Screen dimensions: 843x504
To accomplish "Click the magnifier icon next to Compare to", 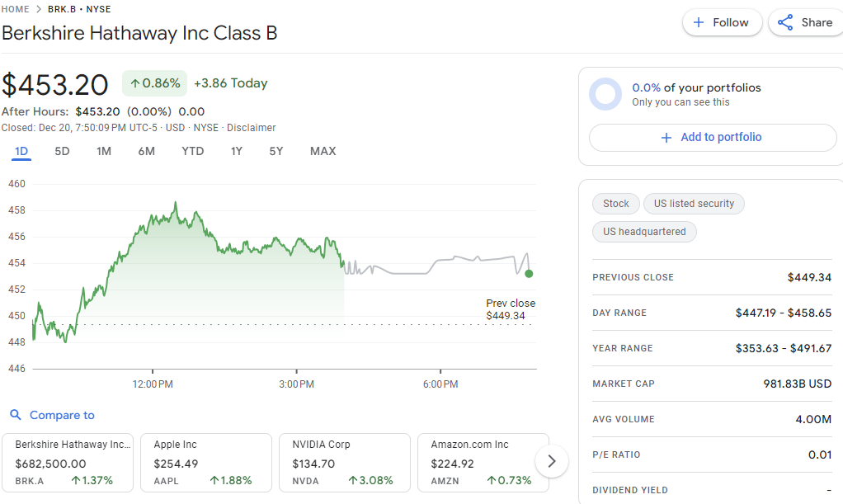I will (16, 415).
